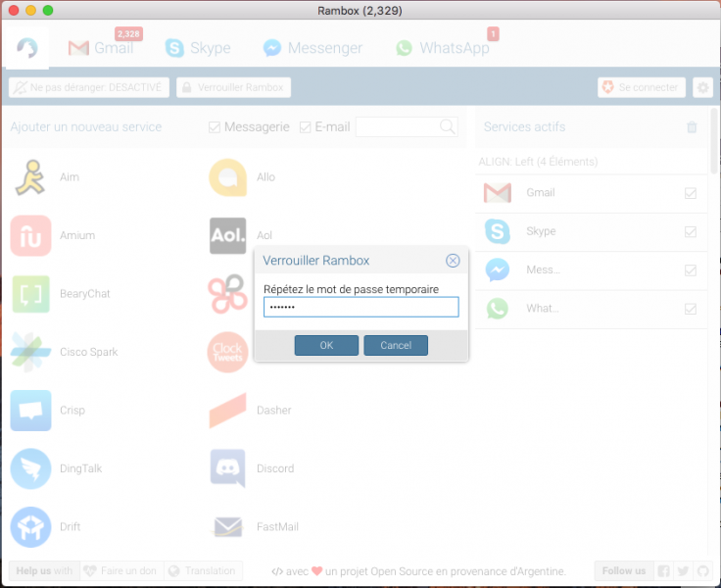Viewport: 721px width, 588px height.
Task: Toggle Ne pas déranger button
Action: tap(89, 87)
